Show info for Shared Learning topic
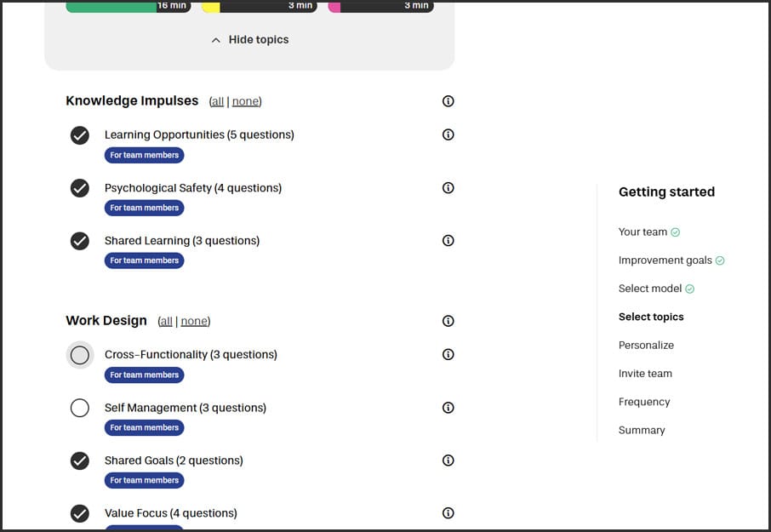Viewport: 771px width, 532px height. coord(448,241)
